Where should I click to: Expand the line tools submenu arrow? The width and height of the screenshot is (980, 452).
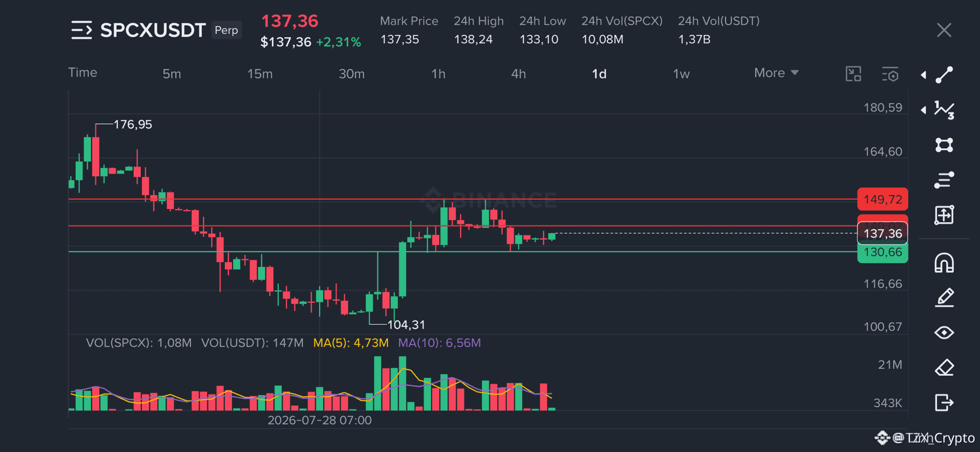(923, 75)
